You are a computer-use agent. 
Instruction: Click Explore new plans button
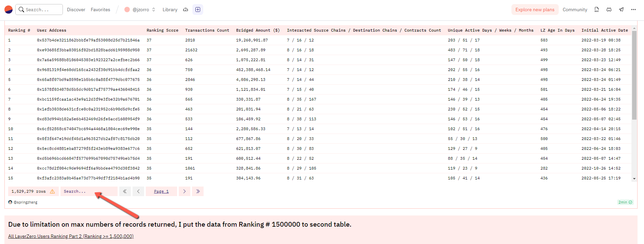(x=535, y=10)
